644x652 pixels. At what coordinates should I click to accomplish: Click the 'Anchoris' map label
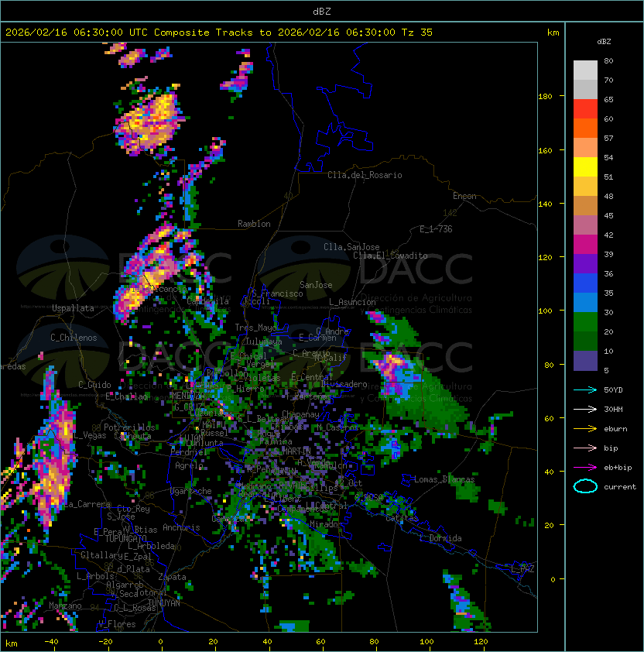[x=181, y=527]
